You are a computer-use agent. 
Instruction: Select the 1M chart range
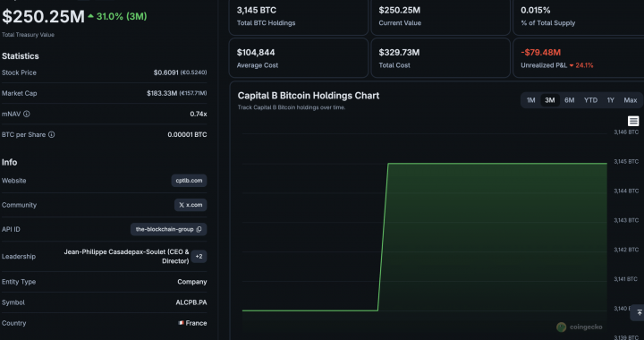530,100
